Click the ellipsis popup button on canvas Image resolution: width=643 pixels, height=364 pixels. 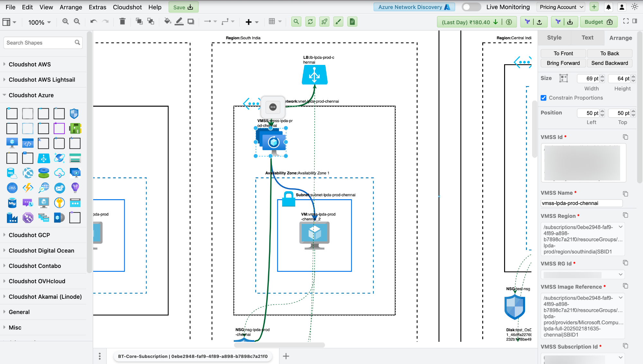pyautogui.click(x=273, y=107)
